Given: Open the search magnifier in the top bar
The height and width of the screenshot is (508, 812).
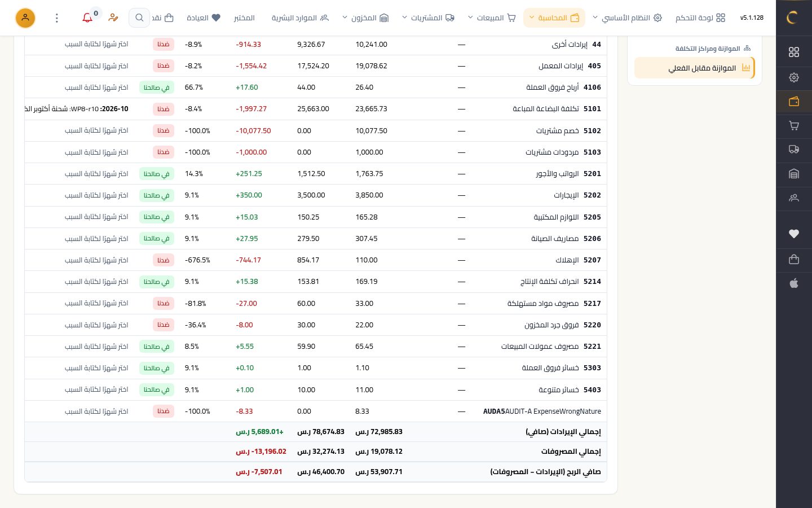Looking at the screenshot, I should pos(139,17).
